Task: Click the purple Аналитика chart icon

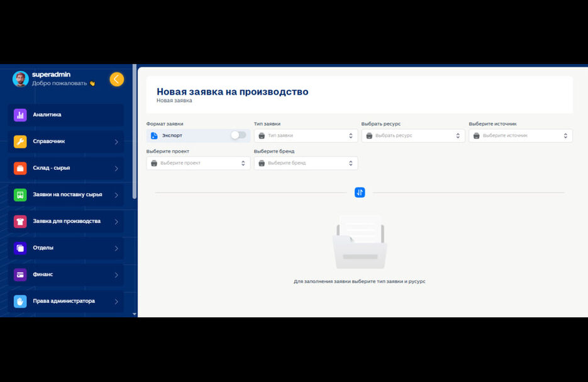Action: 20,115
